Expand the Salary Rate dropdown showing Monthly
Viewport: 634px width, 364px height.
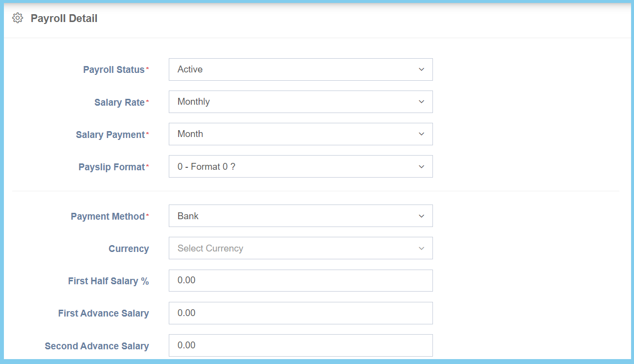tap(300, 102)
